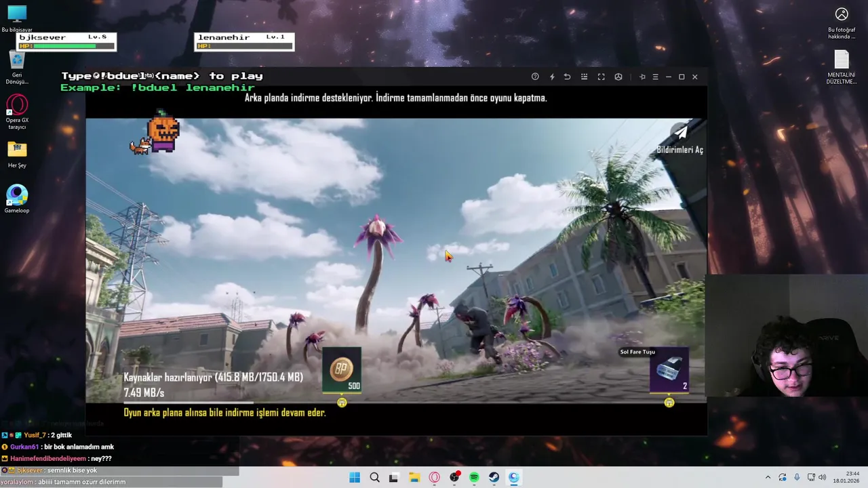Click Hanimefendibendeliyeem chat message

(x=56, y=458)
